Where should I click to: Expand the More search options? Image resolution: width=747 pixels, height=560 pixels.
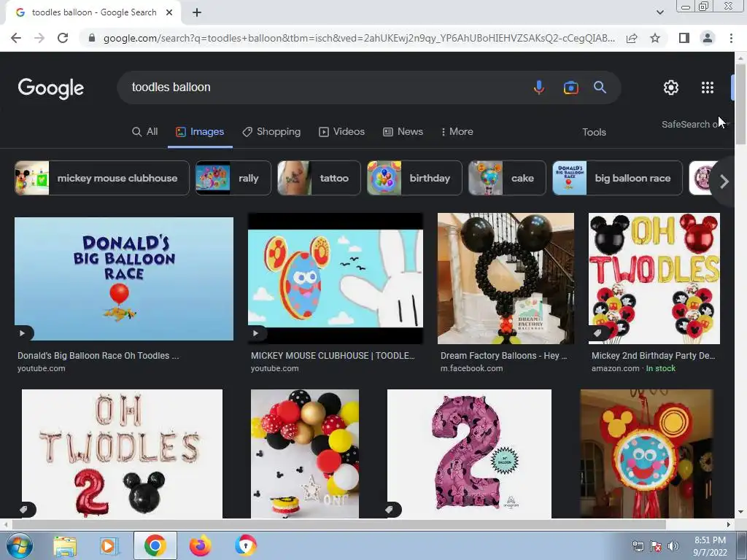pos(457,132)
